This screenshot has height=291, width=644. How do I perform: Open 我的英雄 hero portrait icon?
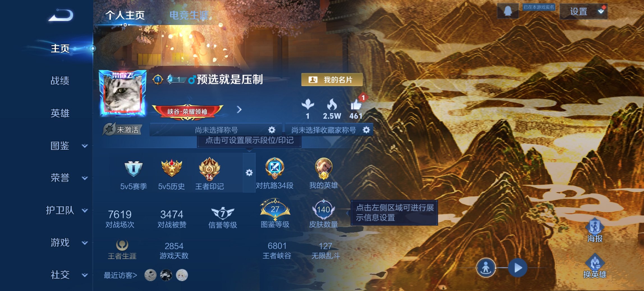[x=324, y=168]
